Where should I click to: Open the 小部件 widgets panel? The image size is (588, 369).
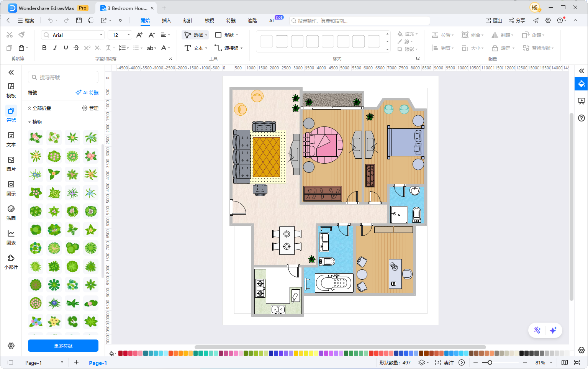(x=11, y=262)
